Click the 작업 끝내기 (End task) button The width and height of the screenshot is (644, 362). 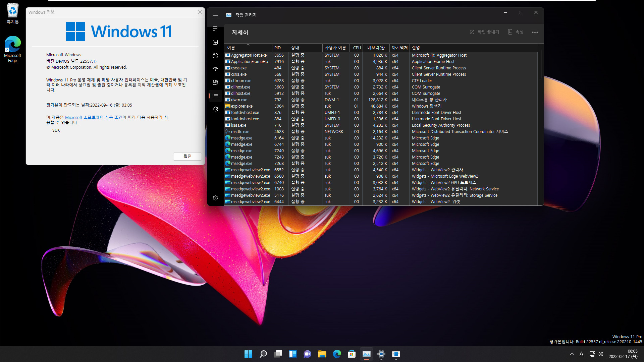pos(484,32)
